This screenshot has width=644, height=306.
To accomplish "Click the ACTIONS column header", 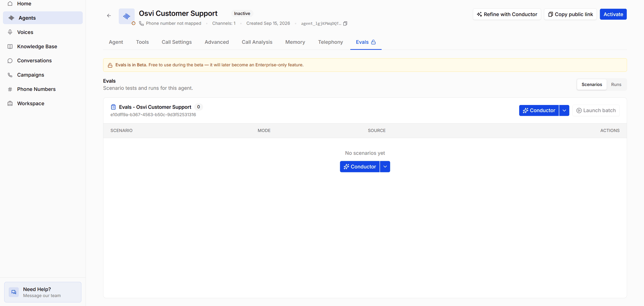I will coord(610,131).
